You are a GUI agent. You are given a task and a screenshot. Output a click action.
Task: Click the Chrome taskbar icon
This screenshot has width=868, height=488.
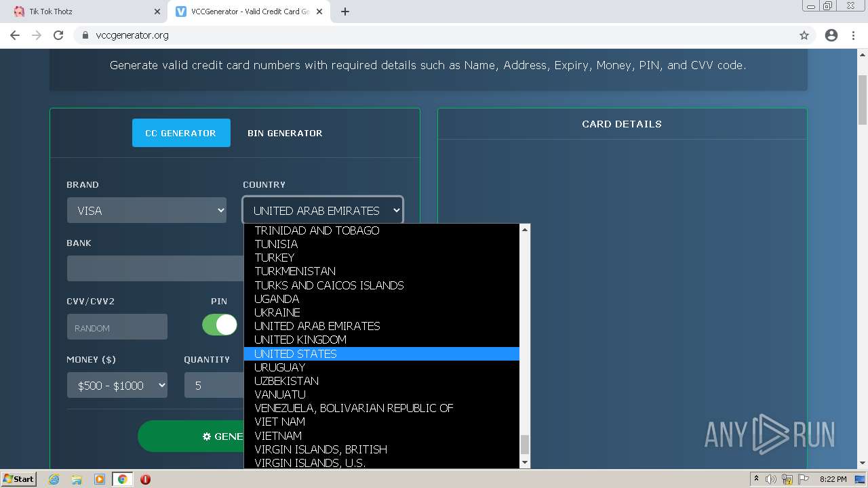pos(123,479)
